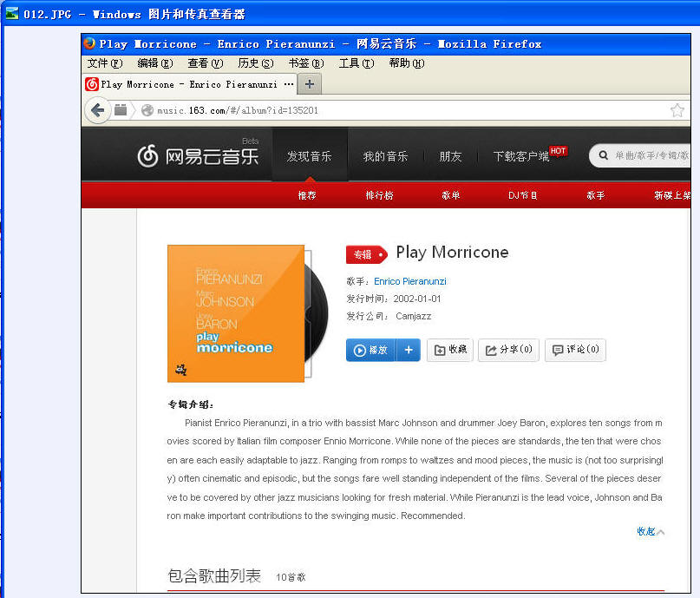Click the 评论(0) comment button
Viewport: 700px width, 598px height.
(x=575, y=350)
